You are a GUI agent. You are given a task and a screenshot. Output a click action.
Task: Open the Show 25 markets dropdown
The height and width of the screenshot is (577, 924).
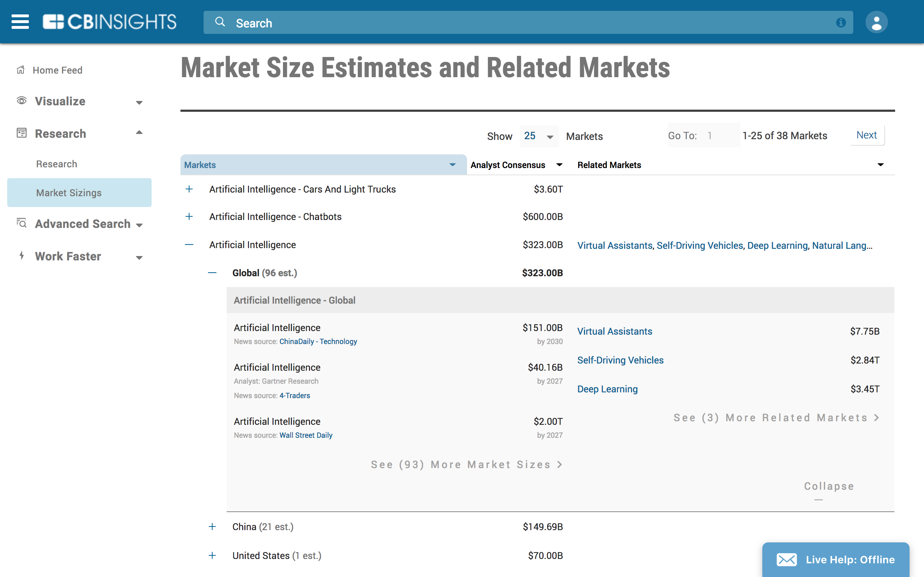539,136
